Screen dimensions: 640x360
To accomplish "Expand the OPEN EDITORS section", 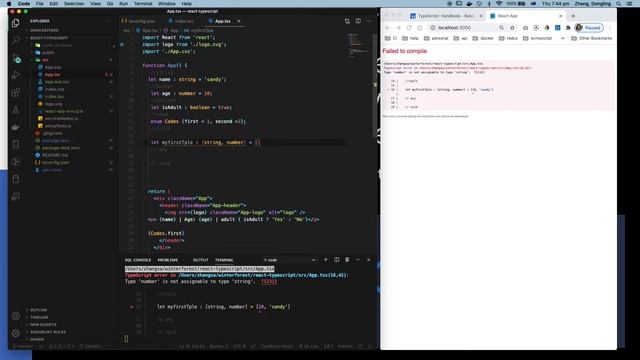I will pyautogui.click(x=44, y=30).
